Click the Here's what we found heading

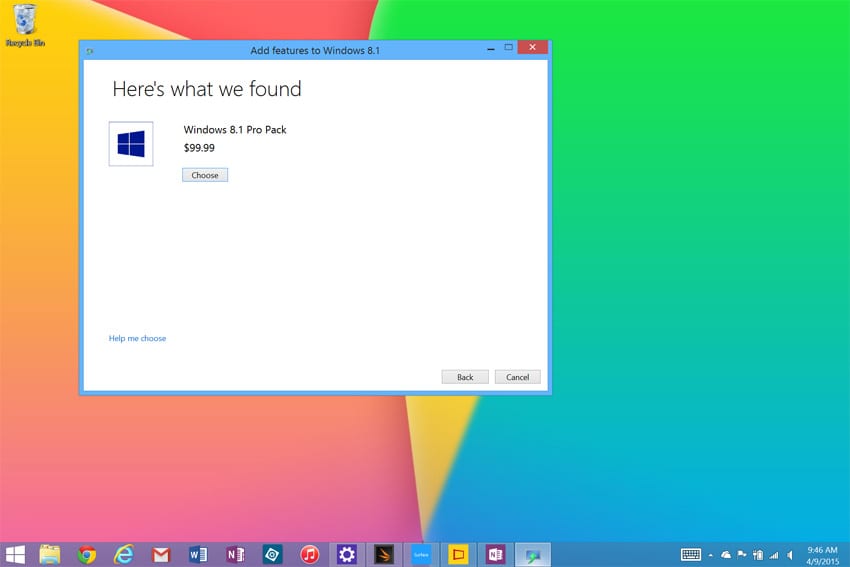click(x=207, y=89)
